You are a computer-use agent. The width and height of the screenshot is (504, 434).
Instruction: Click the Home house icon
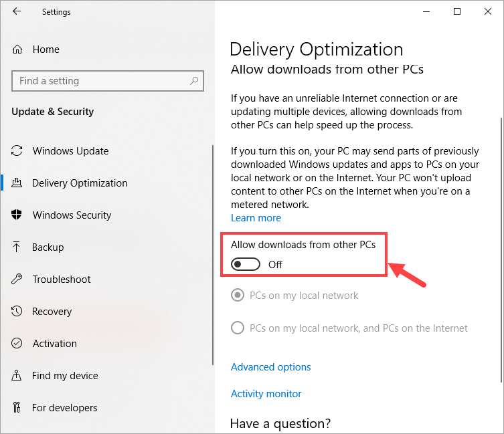coord(17,49)
